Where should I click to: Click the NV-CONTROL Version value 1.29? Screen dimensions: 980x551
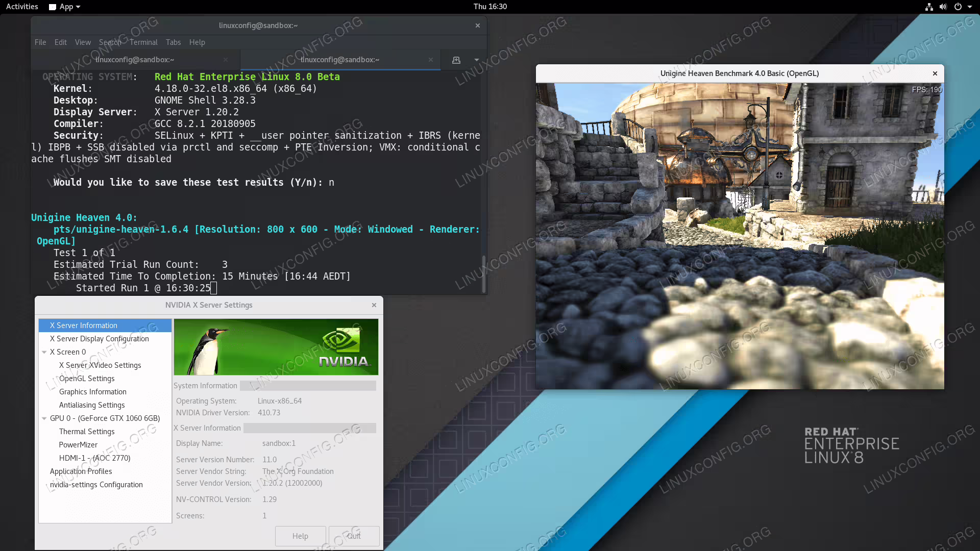click(269, 499)
